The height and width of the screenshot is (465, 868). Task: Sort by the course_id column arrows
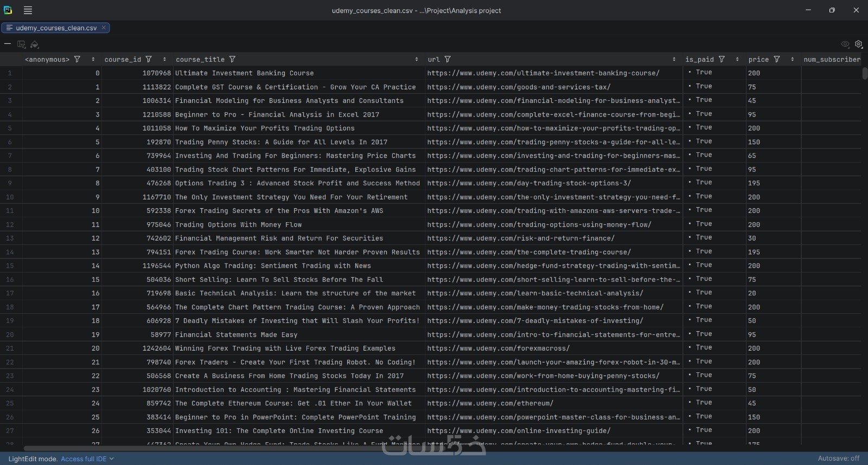[164, 59]
